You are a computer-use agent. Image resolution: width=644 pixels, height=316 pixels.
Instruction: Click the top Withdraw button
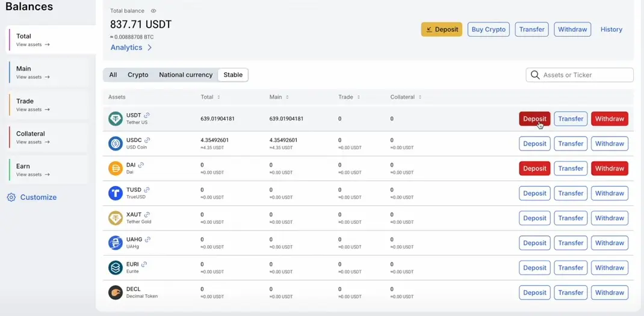coord(572,29)
